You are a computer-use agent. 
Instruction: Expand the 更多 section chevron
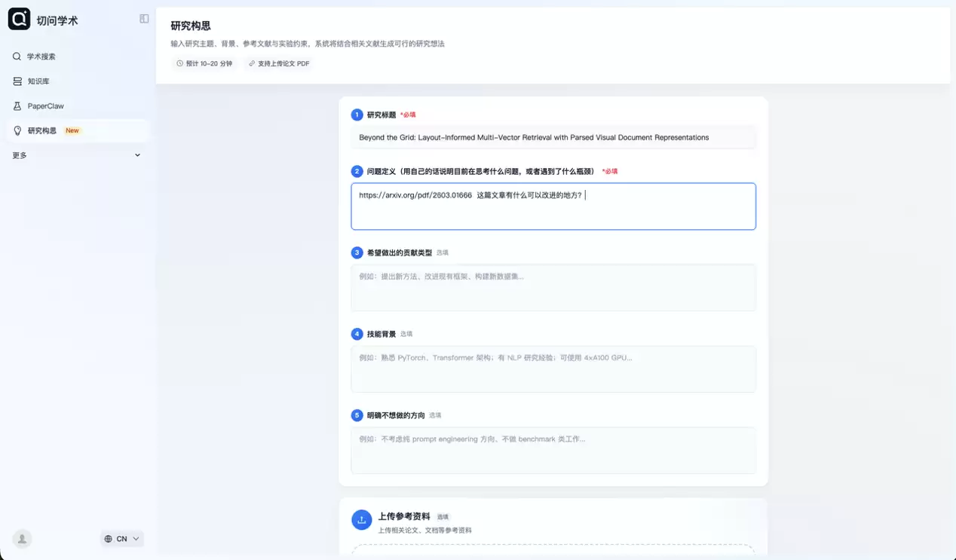tap(137, 155)
